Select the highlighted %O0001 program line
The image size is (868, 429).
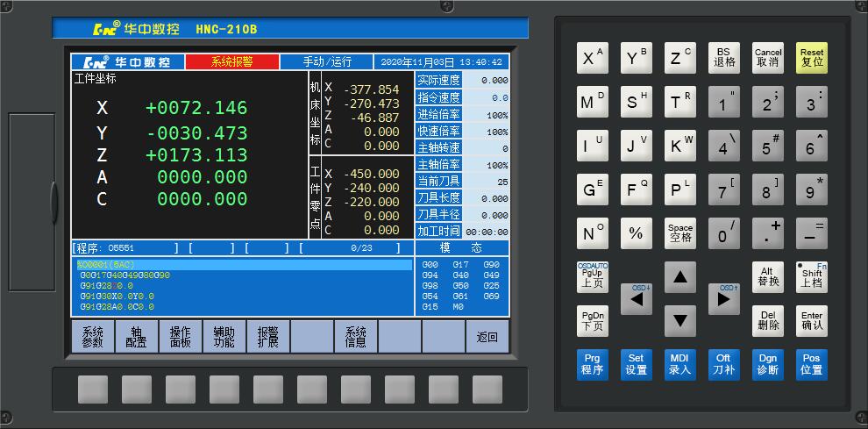click(244, 264)
